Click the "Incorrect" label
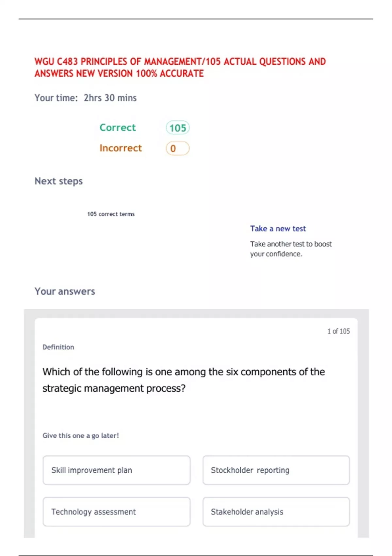 (121, 148)
